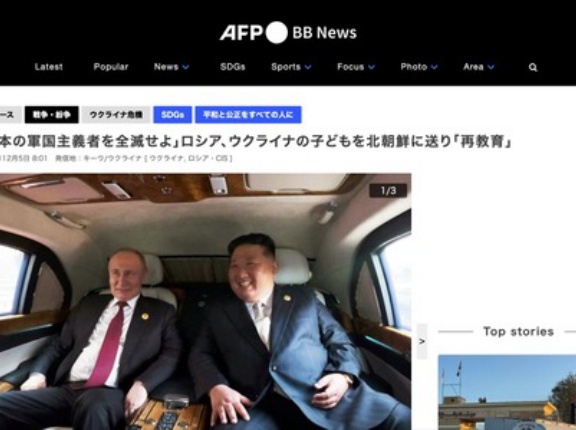Click the 1/3 photo counter badge

388,191
